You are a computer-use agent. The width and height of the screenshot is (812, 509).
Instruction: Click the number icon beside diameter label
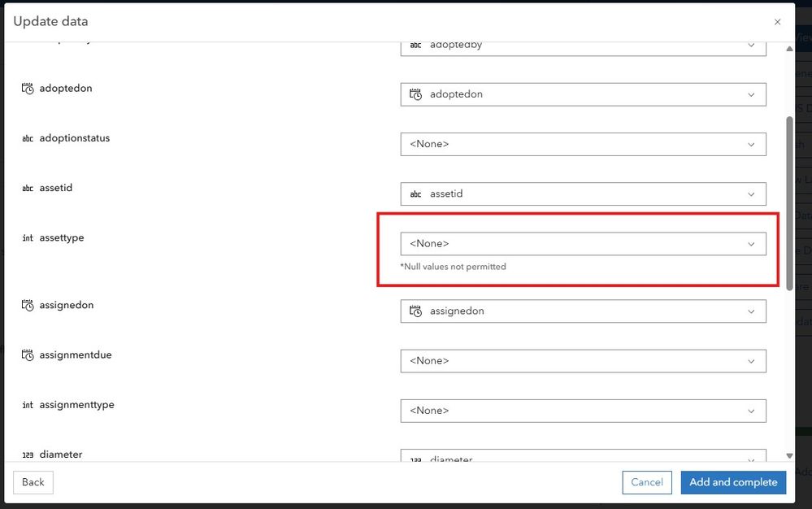(28, 455)
